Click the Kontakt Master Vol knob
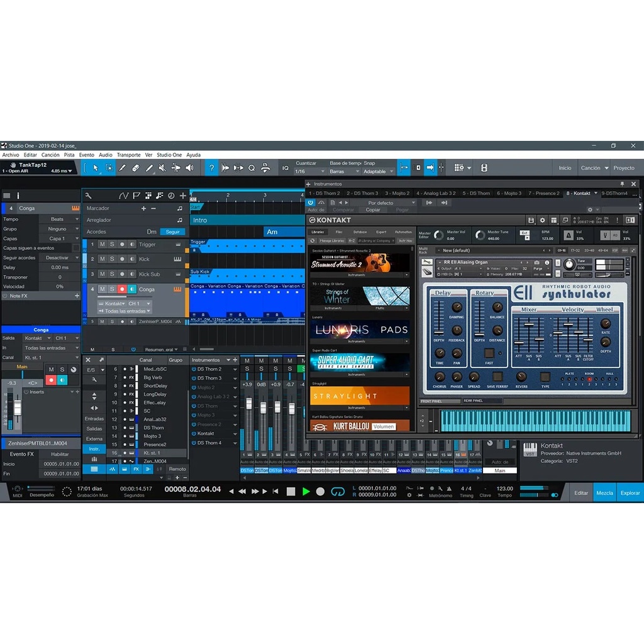Image resolution: width=644 pixels, height=644 pixels. pos(438,235)
